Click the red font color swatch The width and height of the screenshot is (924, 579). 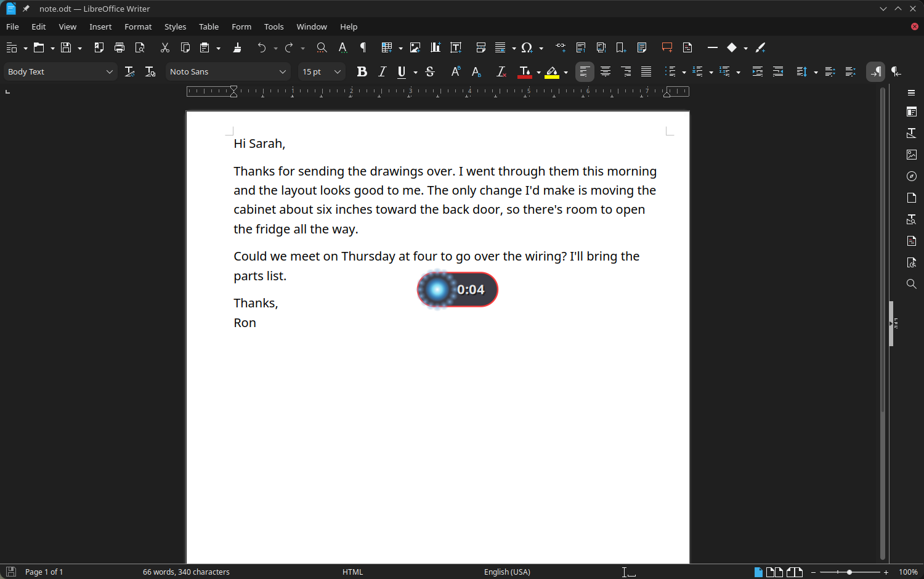coord(525,72)
